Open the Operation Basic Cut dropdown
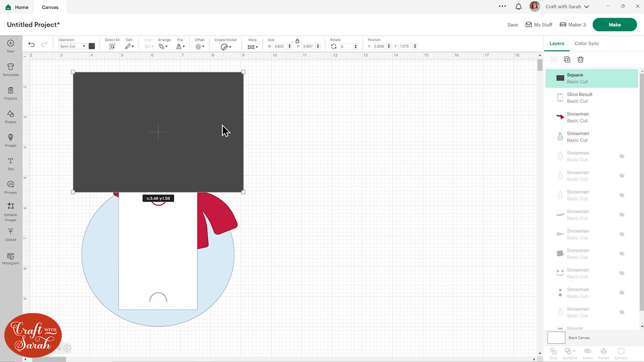 (72, 46)
